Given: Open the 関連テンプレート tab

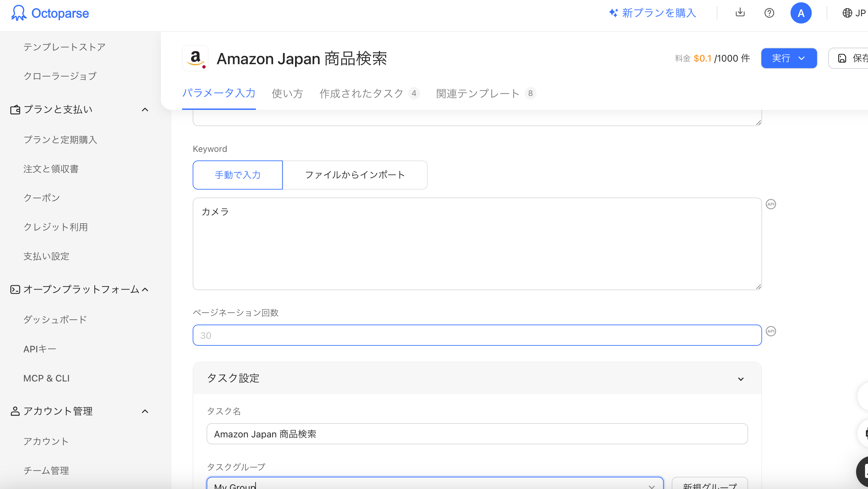Looking at the screenshot, I should click(486, 93).
